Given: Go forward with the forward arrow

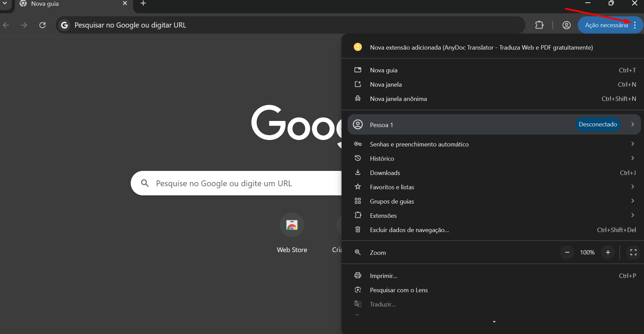Looking at the screenshot, I should click(x=24, y=25).
